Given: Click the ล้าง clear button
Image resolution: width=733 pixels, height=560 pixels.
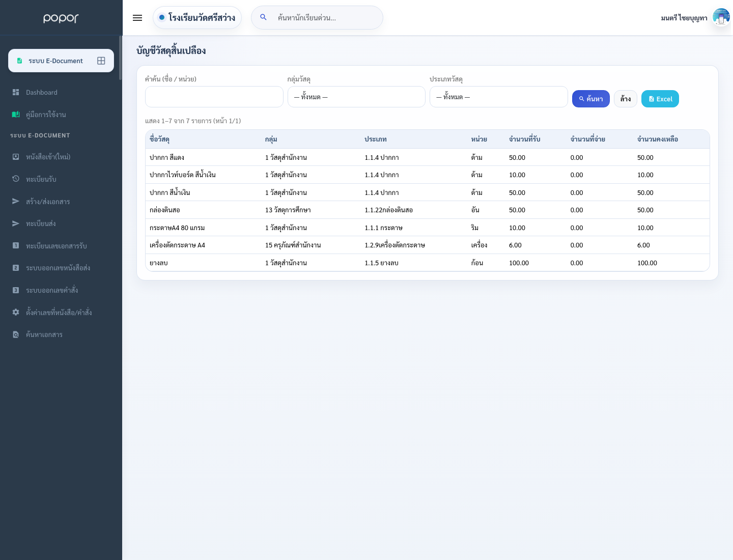Looking at the screenshot, I should tap(626, 99).
